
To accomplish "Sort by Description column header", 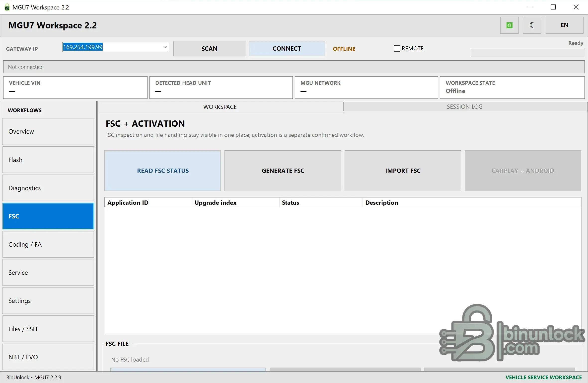I will [472, 202].
